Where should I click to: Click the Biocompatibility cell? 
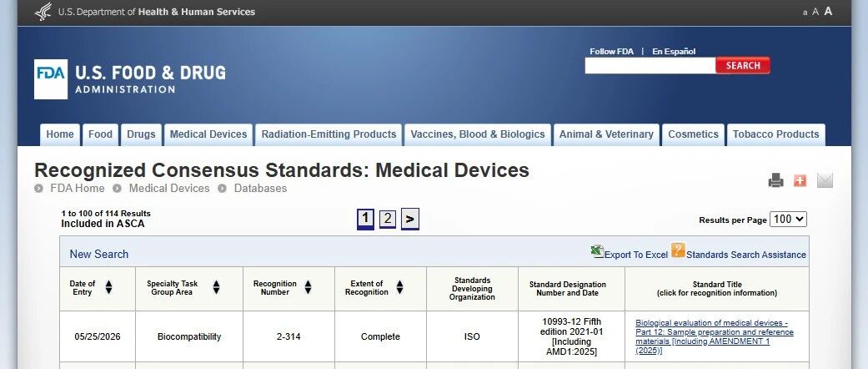188,337
